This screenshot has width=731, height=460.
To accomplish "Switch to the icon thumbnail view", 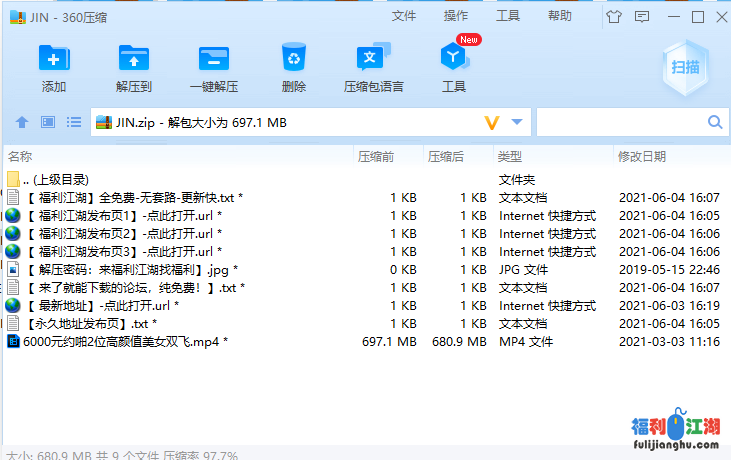I will coord(47,122).
